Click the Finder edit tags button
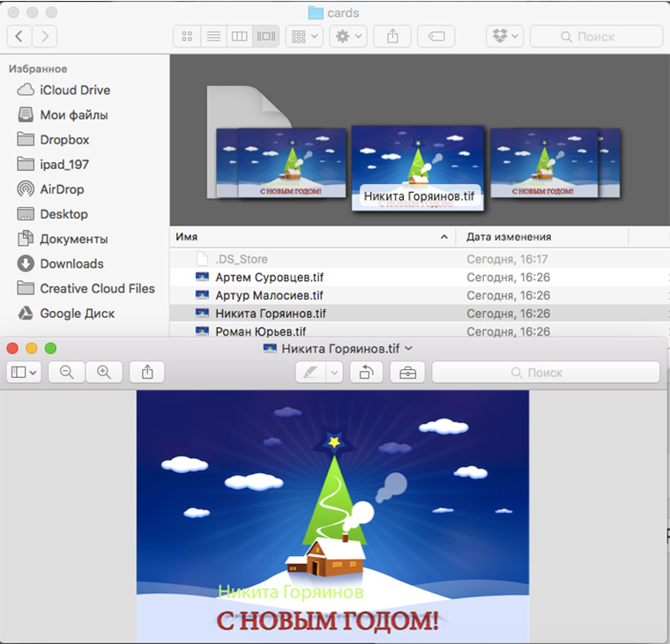This screenshot has height=644, width=670. click(x=435, y=36)
